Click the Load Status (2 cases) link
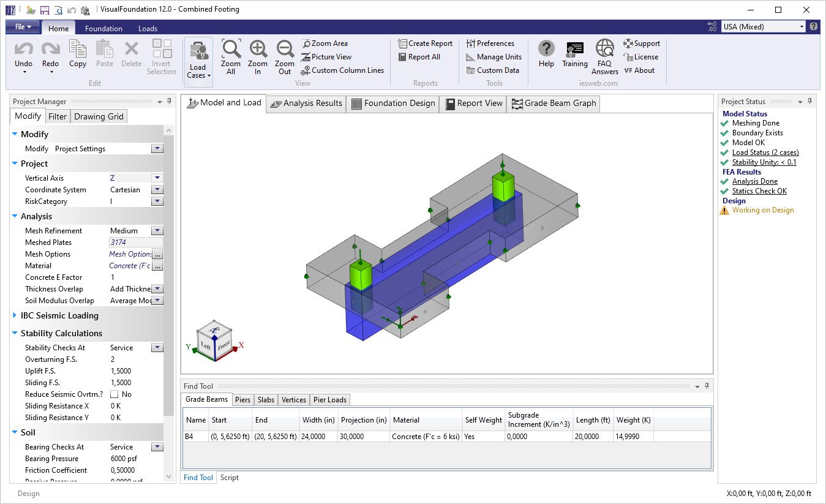This screenshot has height=504, width=826. [765, 152]
